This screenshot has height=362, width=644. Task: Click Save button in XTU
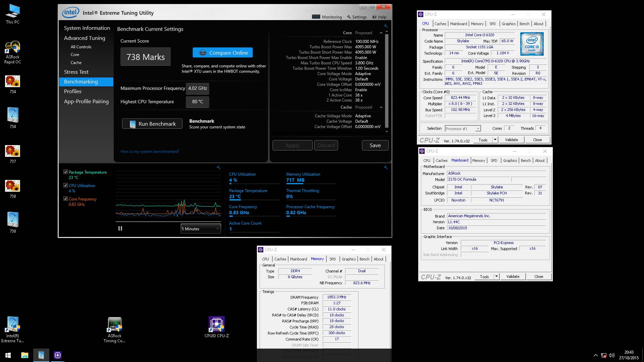[375, 145]
